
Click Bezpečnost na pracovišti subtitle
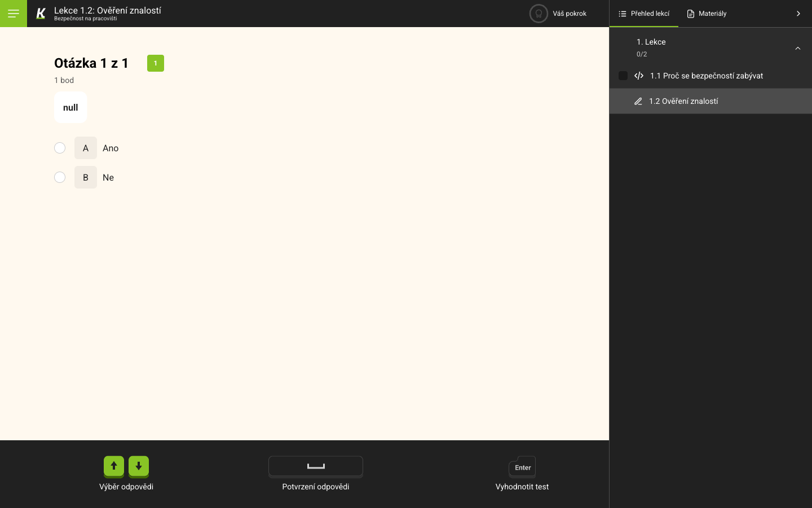(86, 19)
